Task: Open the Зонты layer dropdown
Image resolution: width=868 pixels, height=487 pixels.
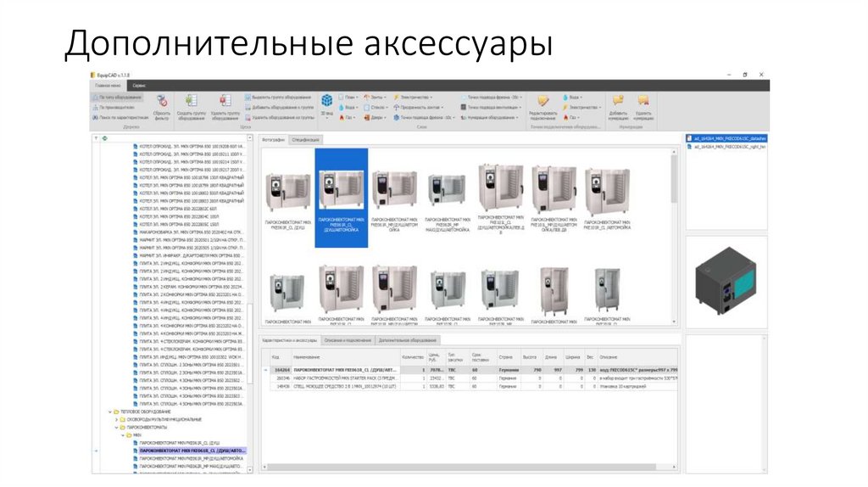Action: click(x=375, y=97)
